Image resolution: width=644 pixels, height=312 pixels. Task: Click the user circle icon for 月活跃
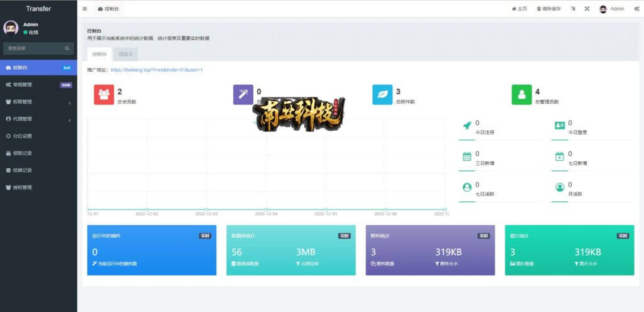pyautogui.click(x=559, y=187)
